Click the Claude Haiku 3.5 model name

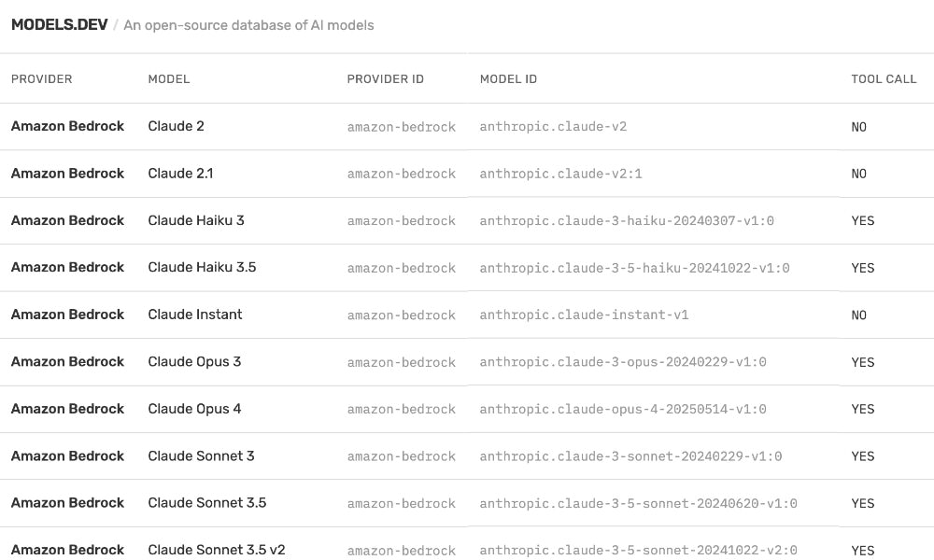[x=202, y=267]
